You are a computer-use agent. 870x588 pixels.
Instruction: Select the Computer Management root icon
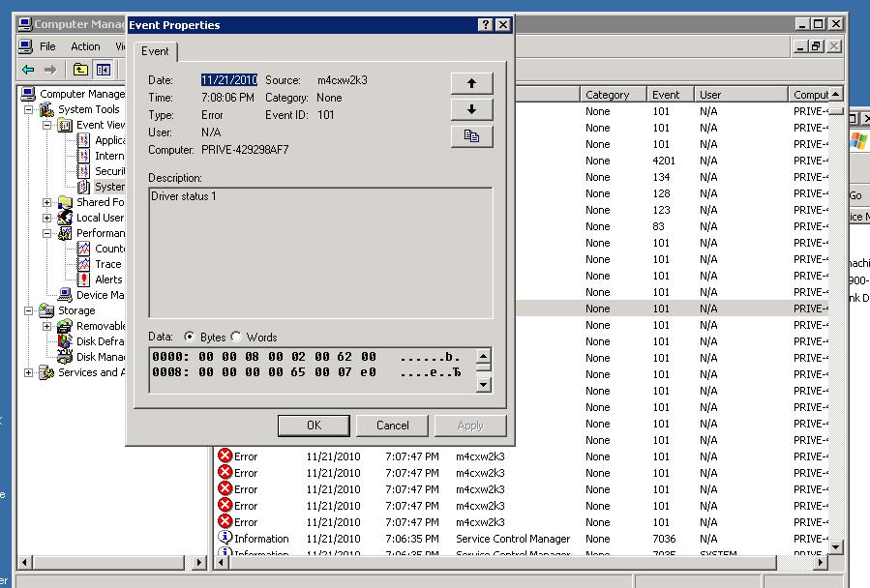(28, 94)
